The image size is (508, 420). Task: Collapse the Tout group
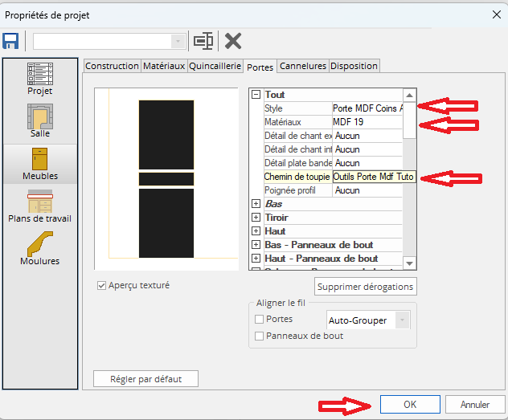256,95
